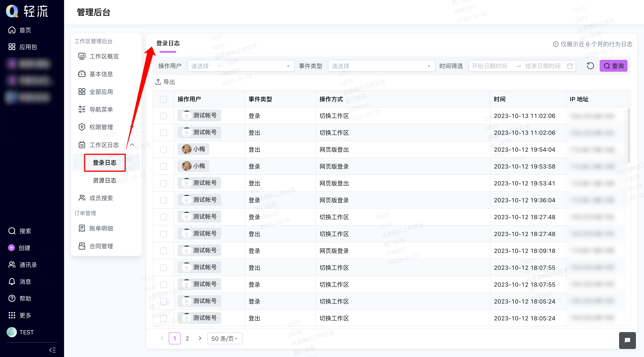Check row with time 11:02:06 登录
The width and height of the screenshot is (644, 357).
pyautogui.click(x=163, y=116)
